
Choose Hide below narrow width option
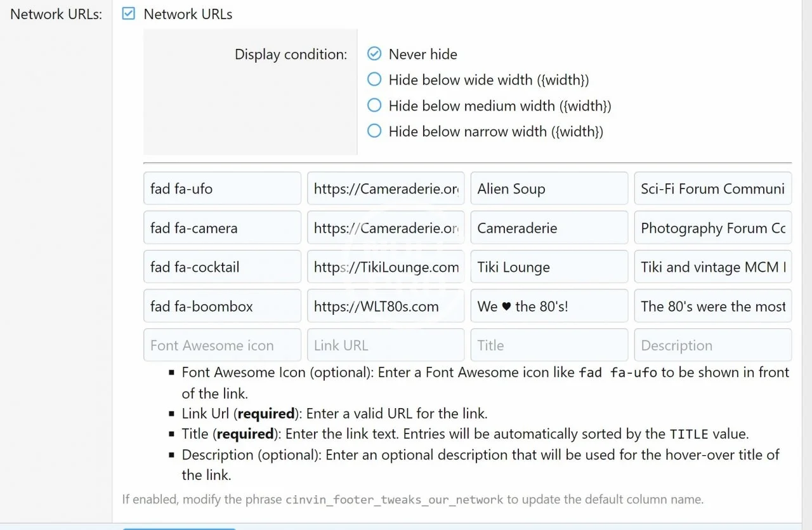[374, 131]
